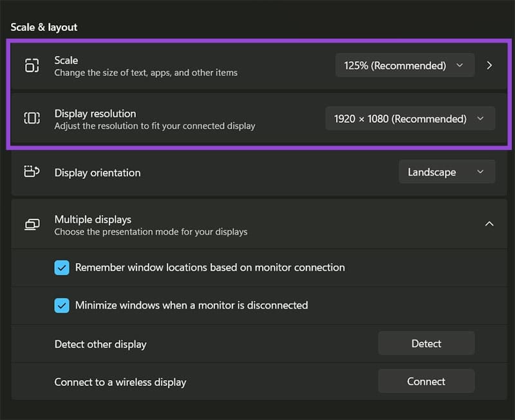
Task: Select the Scale settings row title
Action: click(x=66, y=60)
